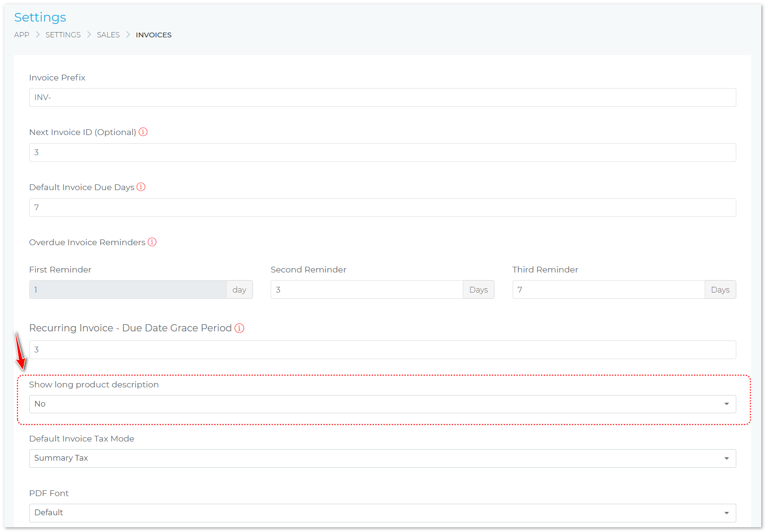The image size is (766, 532).
Task: Focus the Grace Period field
Action: pyautogui.click(x=382, y=350)
